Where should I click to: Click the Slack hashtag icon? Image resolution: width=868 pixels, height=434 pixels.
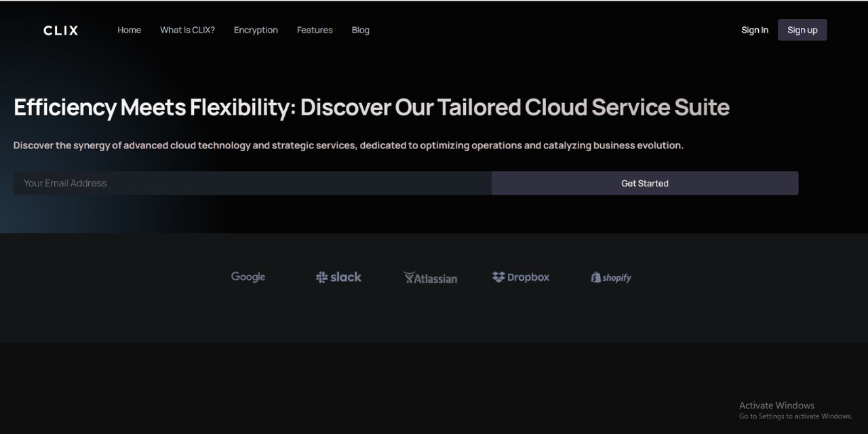pos(322,277)
